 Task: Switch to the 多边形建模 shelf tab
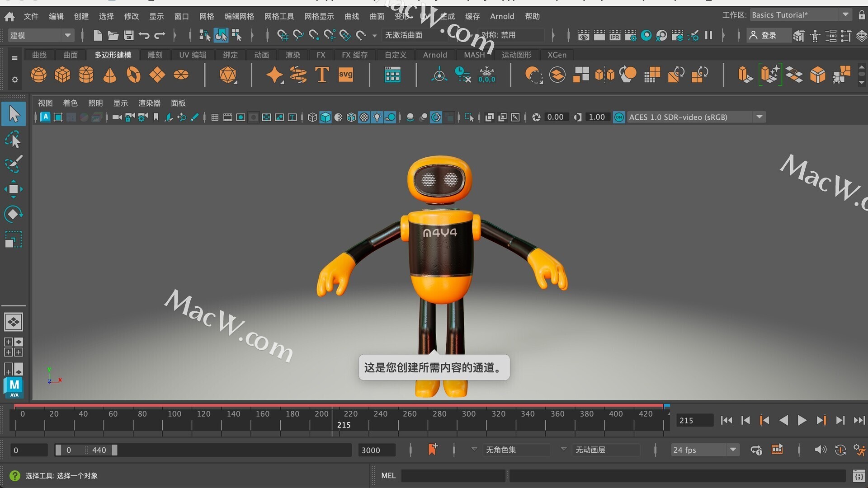pyautogui.click(x=113, y=55)
